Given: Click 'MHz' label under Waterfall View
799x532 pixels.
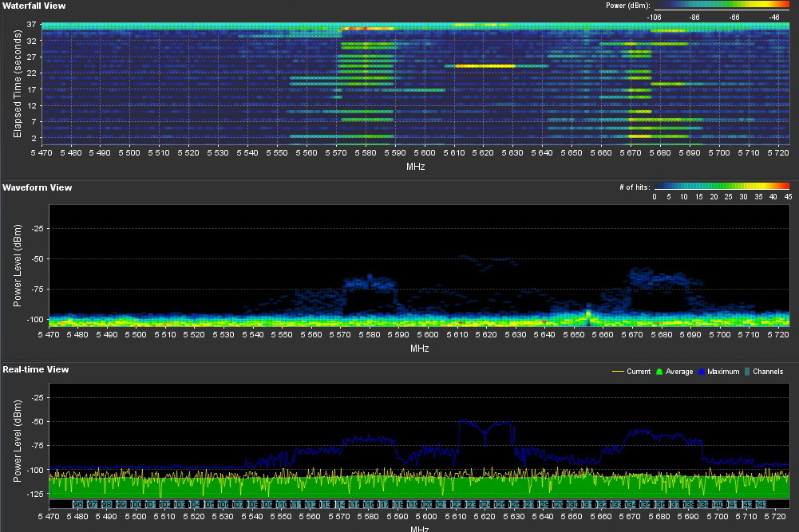Looking at the screenshot, I should tap(415, 167).
